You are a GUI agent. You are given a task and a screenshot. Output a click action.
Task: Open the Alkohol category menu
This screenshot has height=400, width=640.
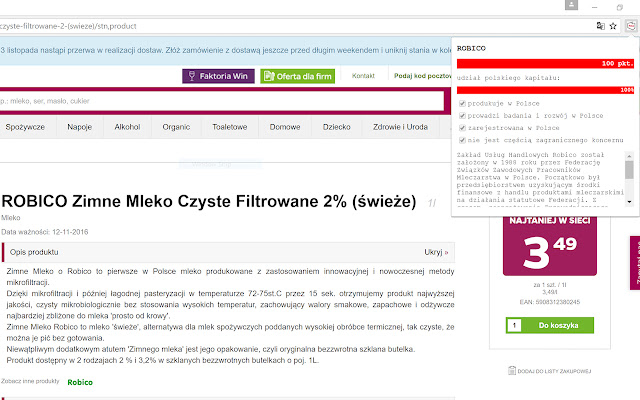coord(127,127)
